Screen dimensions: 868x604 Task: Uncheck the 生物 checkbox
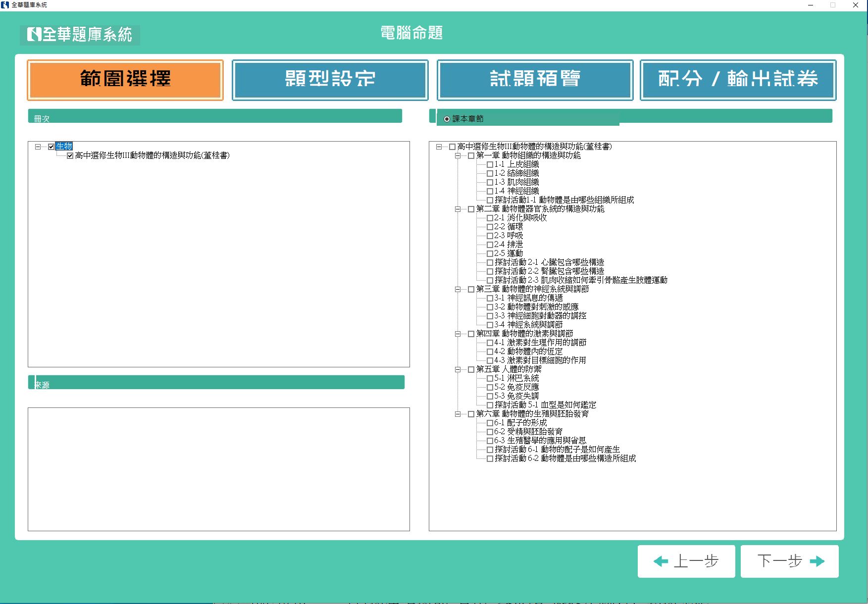51,147
